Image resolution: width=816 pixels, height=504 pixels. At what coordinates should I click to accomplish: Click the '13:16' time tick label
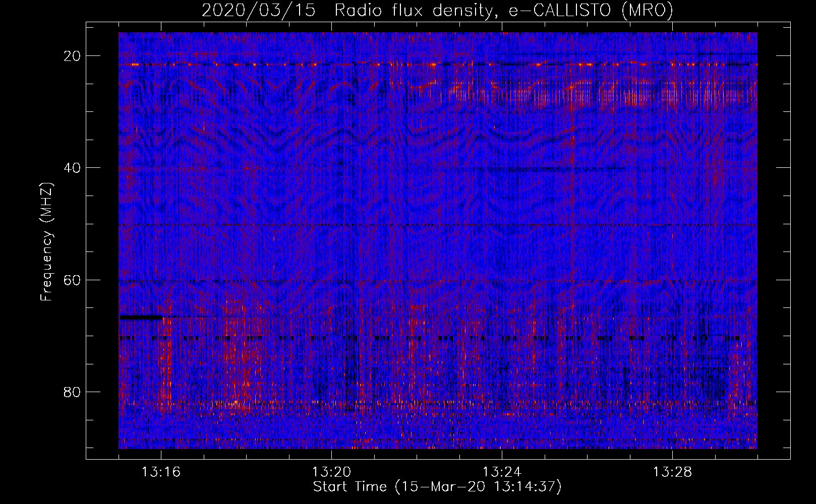point(161,472)
